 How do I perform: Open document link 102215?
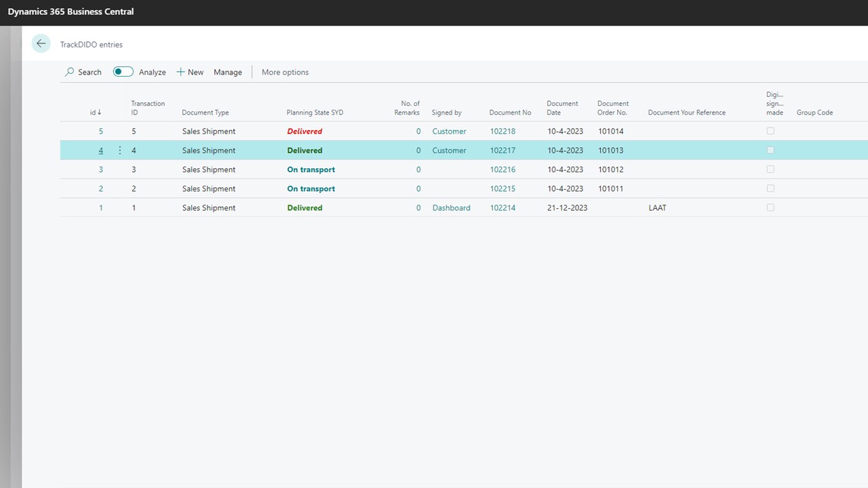(502, 188)
